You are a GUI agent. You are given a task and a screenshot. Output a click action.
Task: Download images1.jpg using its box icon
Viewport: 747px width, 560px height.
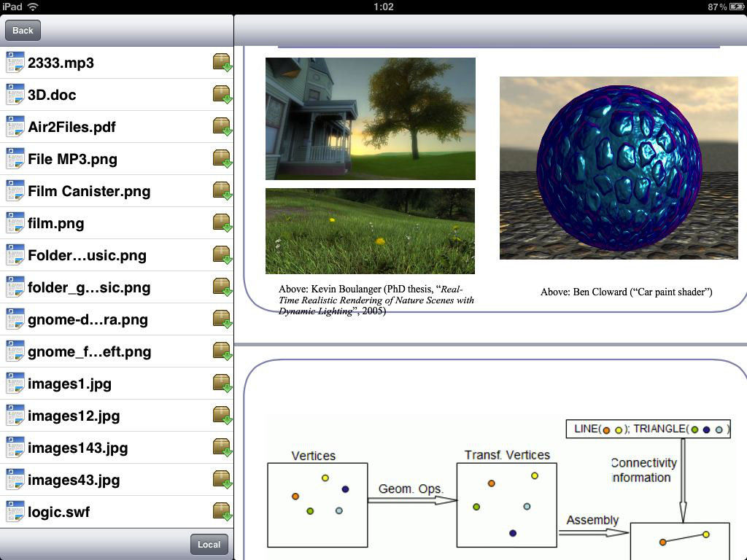(222, 384)
